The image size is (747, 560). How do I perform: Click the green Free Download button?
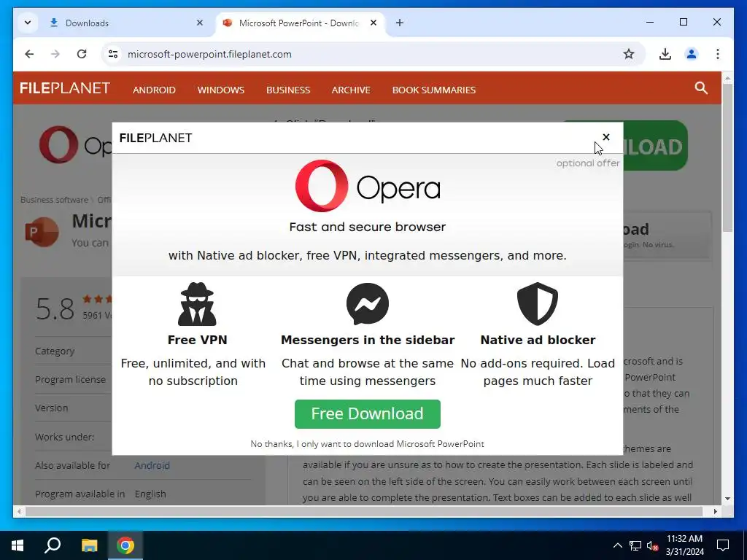pyautogui.click(x=368, y=414)
